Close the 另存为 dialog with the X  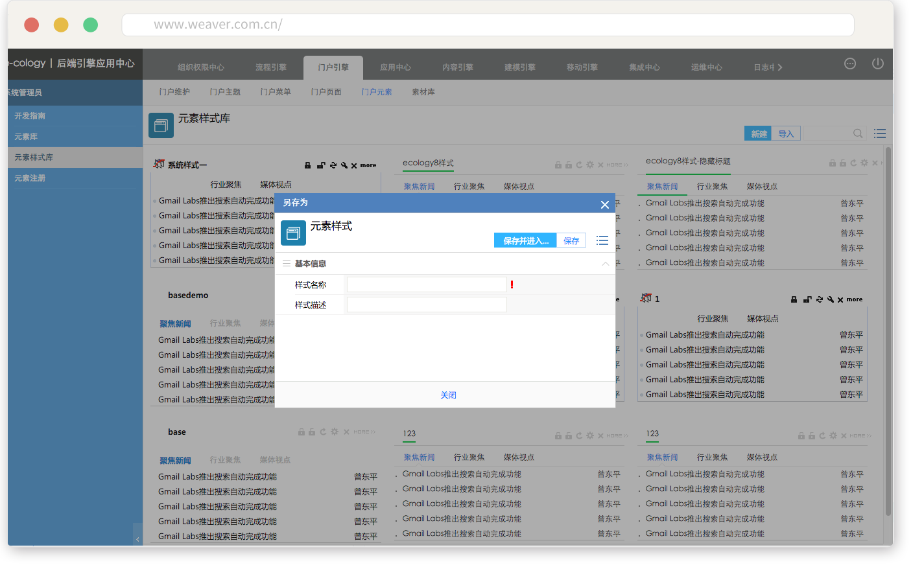click(x=604, y=205)
